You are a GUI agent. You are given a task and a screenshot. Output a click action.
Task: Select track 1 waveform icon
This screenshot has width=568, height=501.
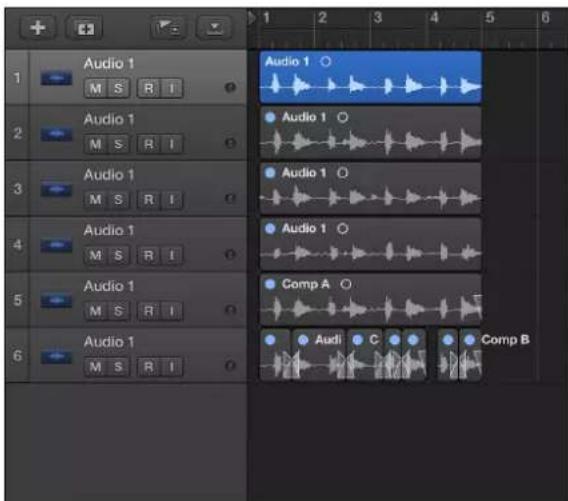tap(56, 79)
